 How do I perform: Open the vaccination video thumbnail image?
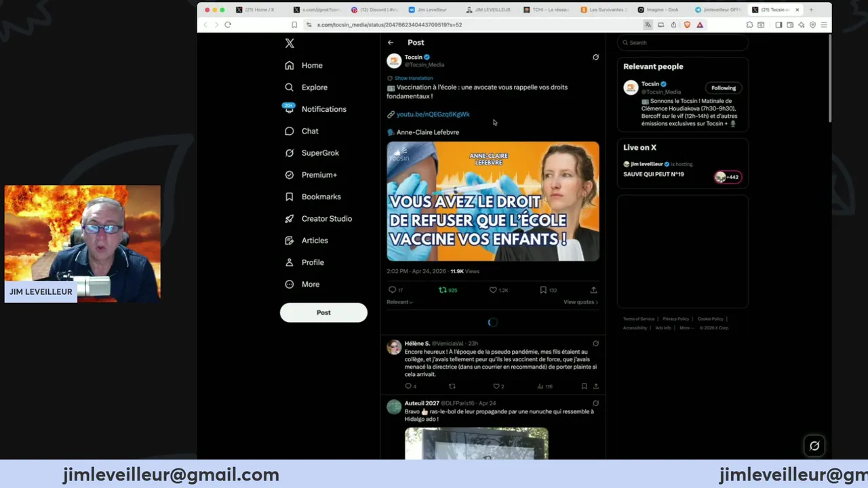493,201
